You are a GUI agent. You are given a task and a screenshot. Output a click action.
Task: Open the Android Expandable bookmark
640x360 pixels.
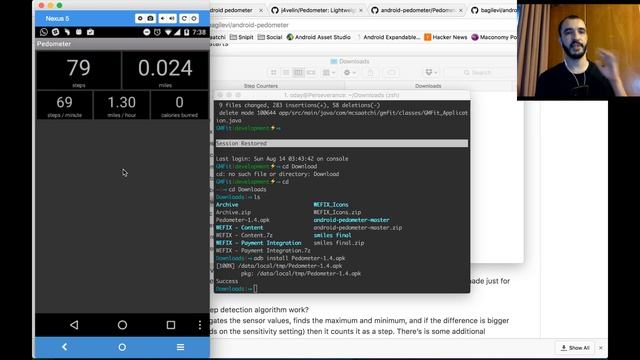(388, 37)
